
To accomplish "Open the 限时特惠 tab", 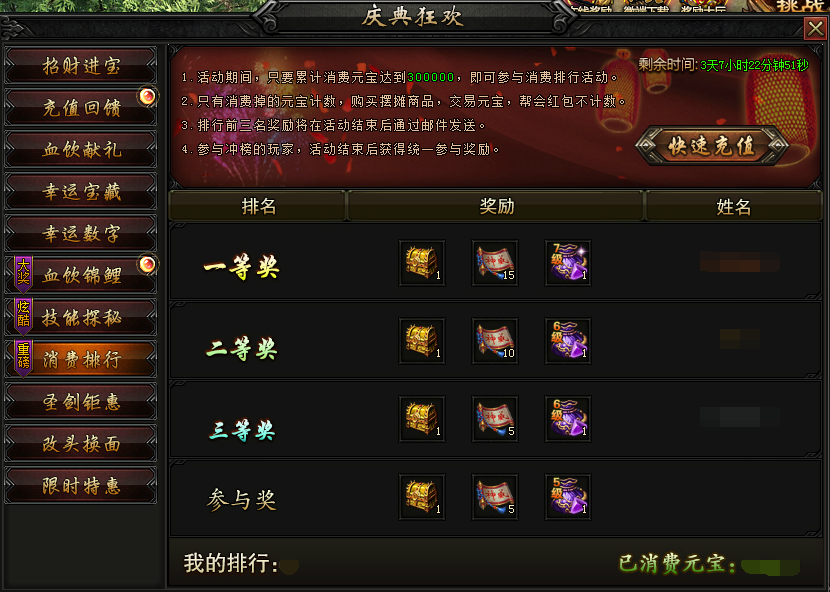I will [81, 486].
